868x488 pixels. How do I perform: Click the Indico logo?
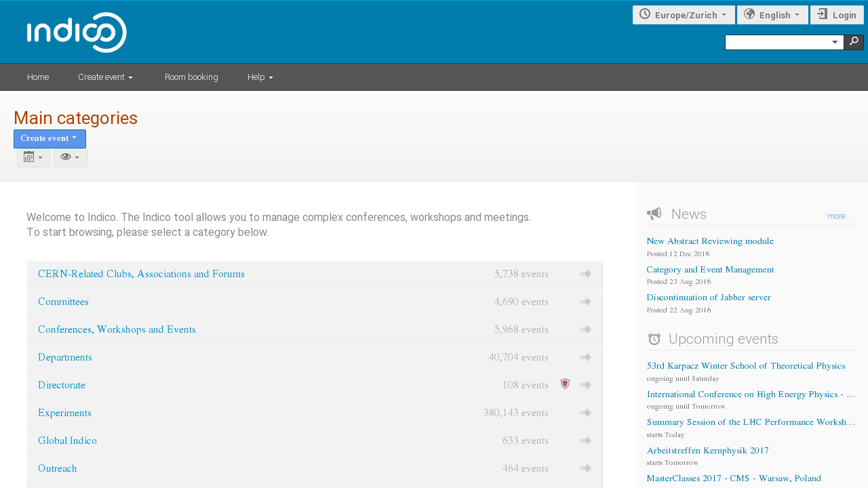(77, 33)
